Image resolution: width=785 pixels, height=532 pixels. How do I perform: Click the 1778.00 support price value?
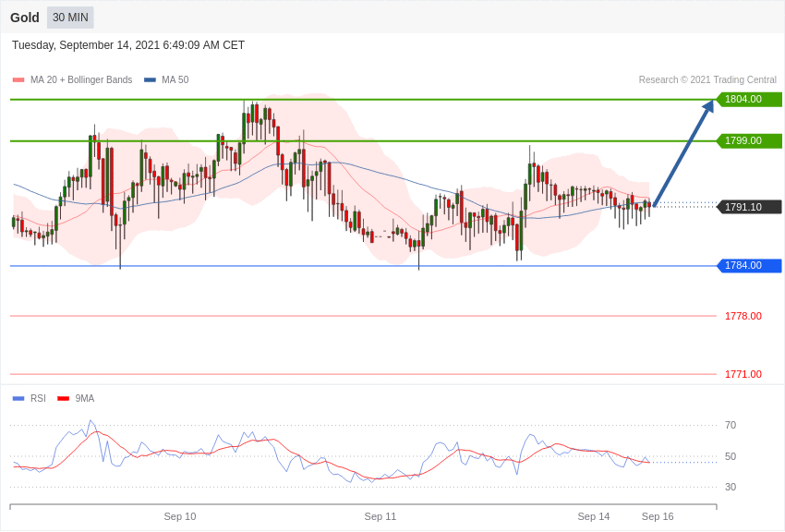pos(743,316)
